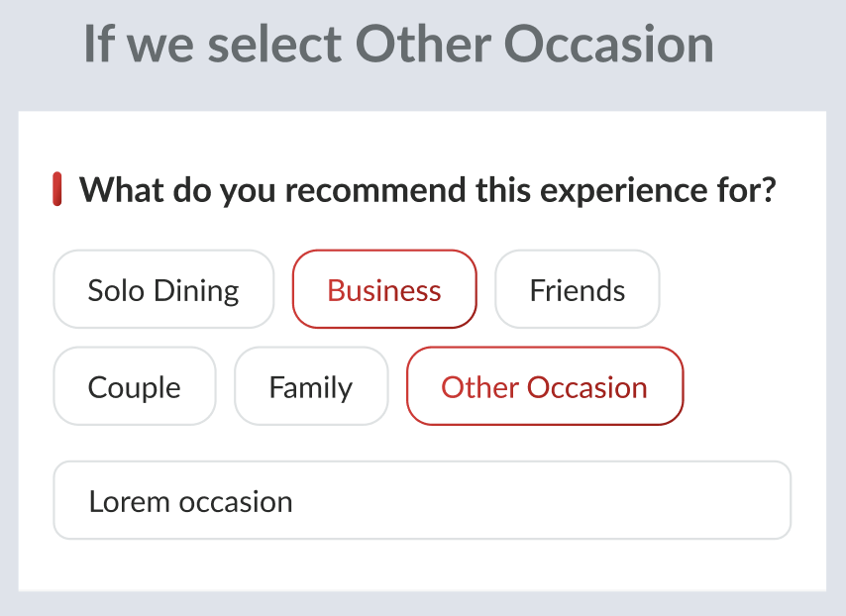Recommend this experience for Couple

[x=134, y=386]
